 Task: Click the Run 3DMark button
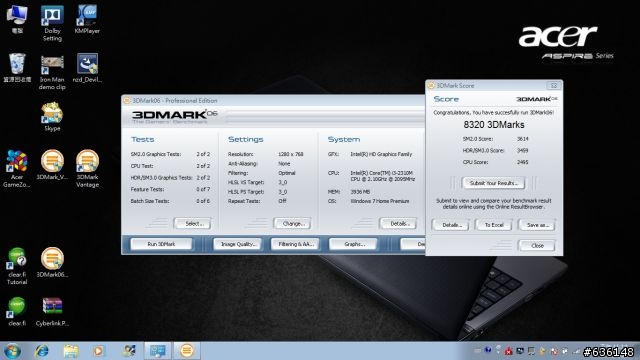(x=161, y=244)
